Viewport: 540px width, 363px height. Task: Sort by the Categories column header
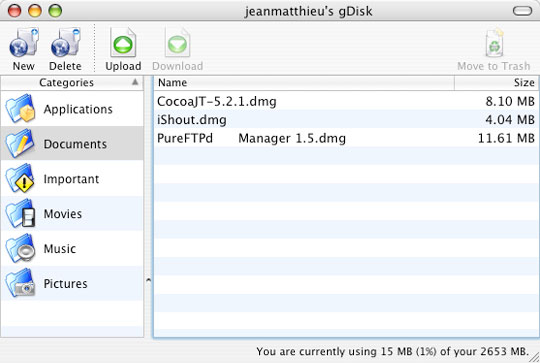[72, 83]
